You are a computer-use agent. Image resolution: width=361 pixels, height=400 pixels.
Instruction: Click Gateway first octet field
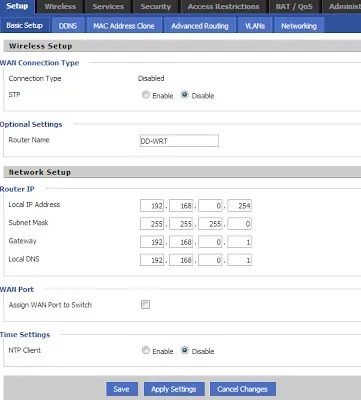152,242
